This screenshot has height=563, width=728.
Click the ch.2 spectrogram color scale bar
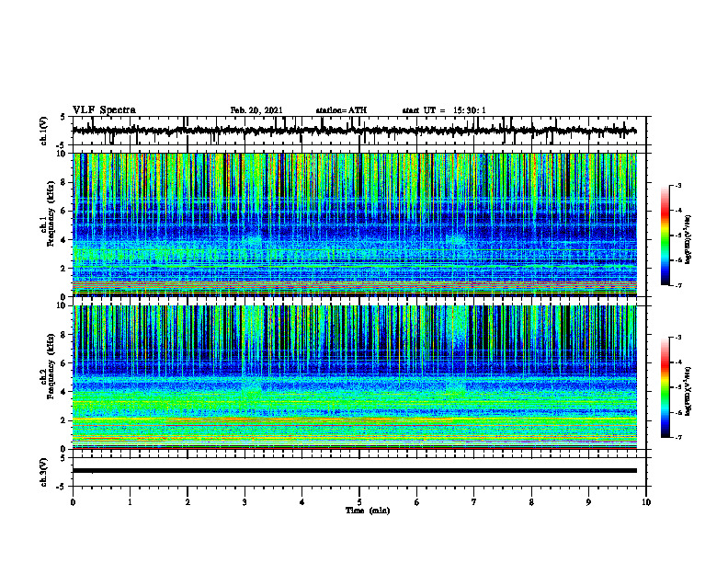point(665,386)
